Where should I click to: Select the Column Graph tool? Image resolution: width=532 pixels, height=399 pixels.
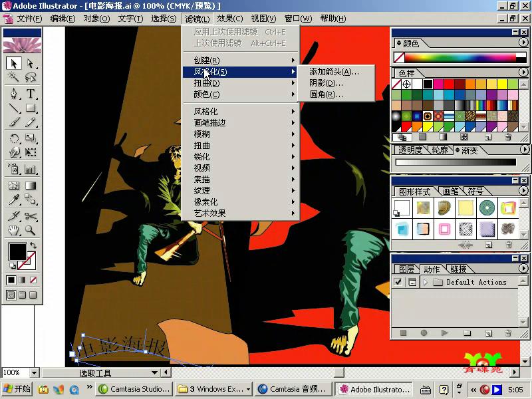[x=31, y=169]
